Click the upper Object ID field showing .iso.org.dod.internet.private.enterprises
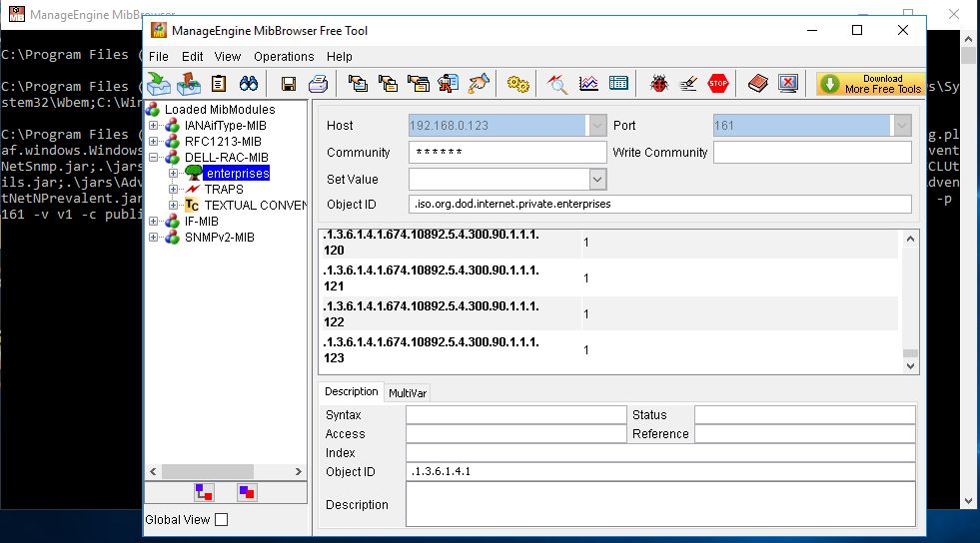Image resolution: width=980 pixels, height=543 pixels. pyautogui.click(x=660, y=204)
